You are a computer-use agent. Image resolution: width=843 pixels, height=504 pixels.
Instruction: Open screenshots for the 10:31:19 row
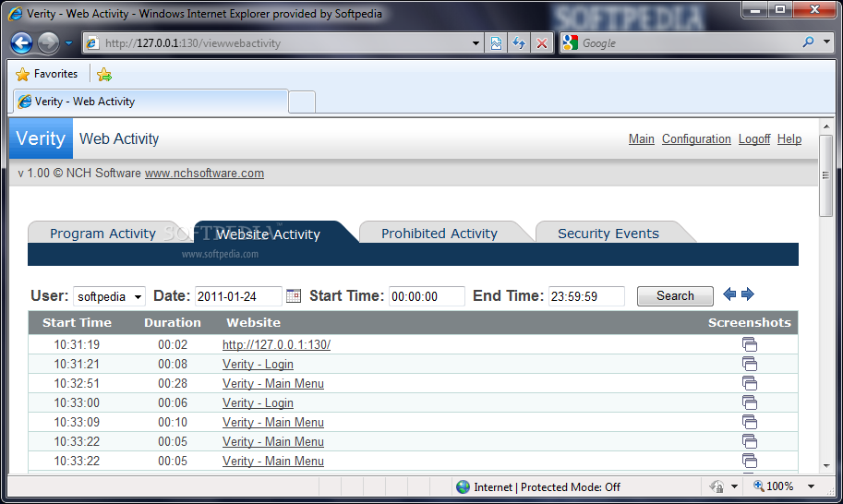tap(750, 344)
